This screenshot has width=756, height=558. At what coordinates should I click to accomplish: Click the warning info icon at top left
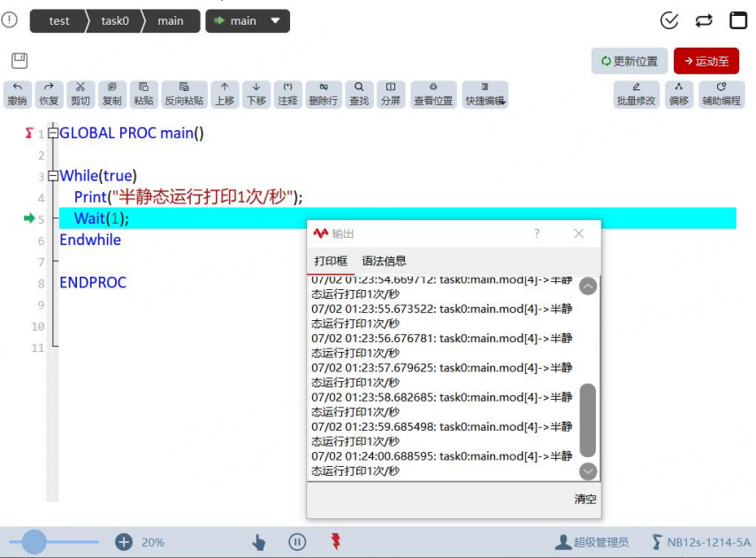(x=10, y=20)
